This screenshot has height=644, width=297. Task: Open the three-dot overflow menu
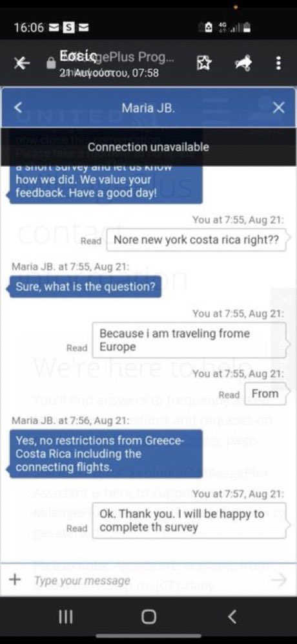278,63
